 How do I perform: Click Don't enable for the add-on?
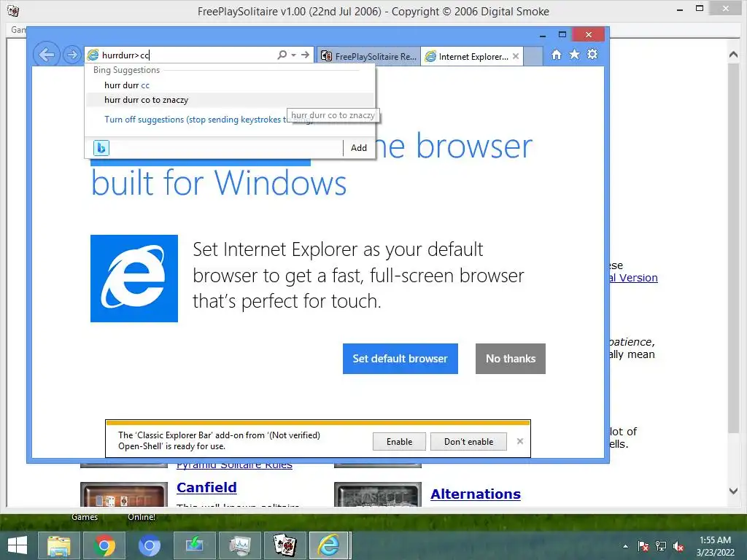468,441
